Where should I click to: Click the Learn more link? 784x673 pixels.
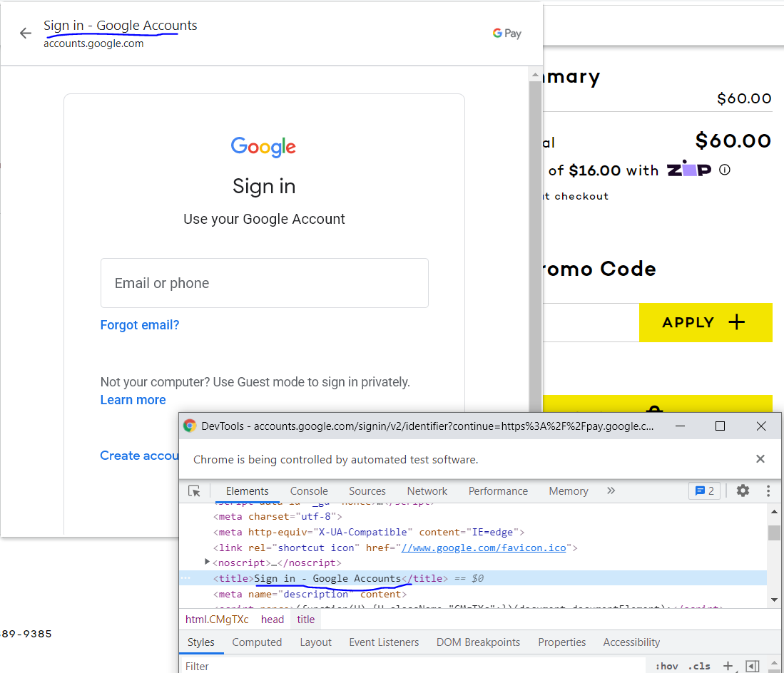[x=133, y=400]
